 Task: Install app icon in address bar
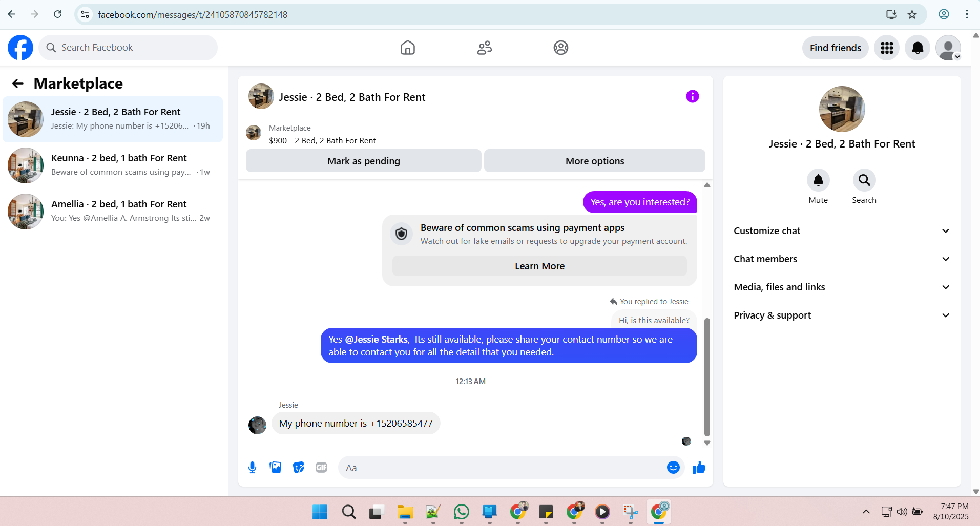pos(891,14)
